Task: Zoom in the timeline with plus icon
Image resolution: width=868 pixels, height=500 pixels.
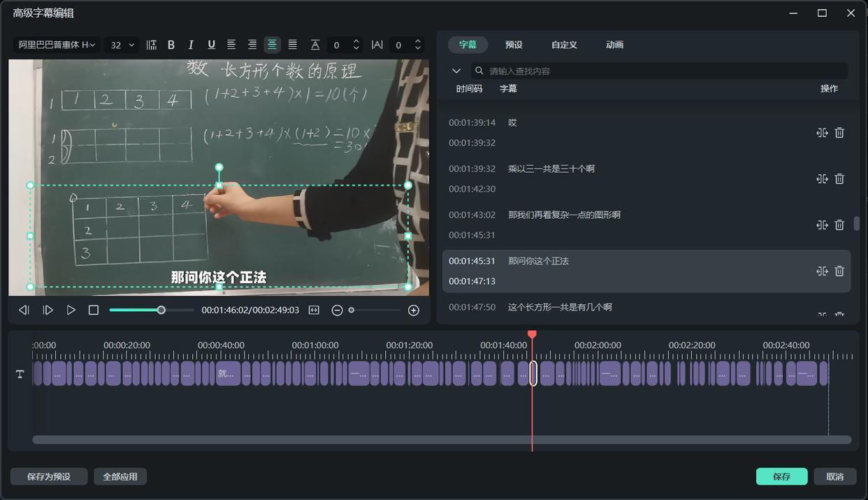Action: (x=414, y=310)
